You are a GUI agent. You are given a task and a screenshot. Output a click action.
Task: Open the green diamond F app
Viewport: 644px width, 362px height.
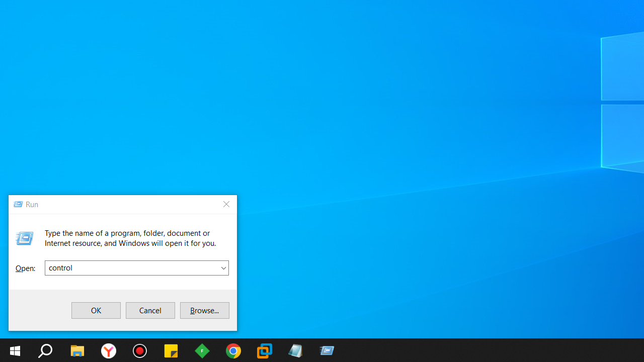click(x=202, y=350)
